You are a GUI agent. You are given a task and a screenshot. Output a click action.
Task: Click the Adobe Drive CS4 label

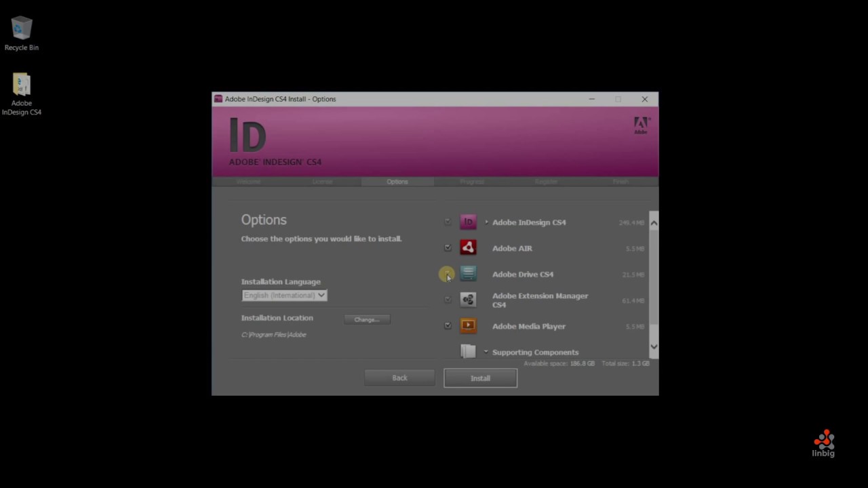pyautogui.click(x=523, y=274)
